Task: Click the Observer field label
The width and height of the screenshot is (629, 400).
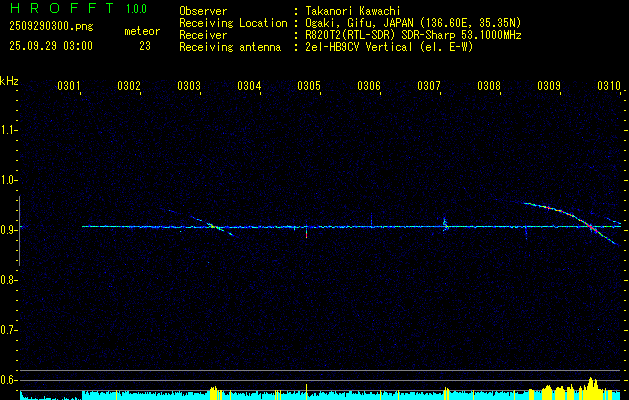Action: click(x=203, y=11)
